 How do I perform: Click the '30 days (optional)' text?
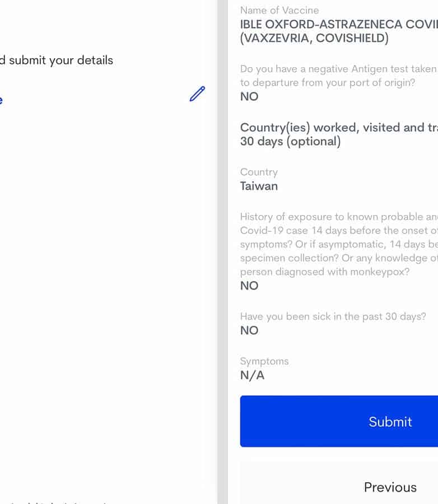290,141
